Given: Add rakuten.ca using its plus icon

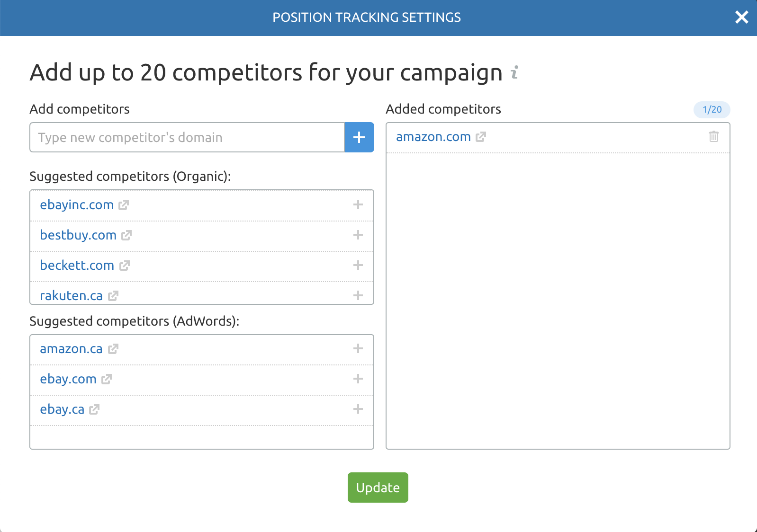Looking at the screenshot, I should (358, 295).
